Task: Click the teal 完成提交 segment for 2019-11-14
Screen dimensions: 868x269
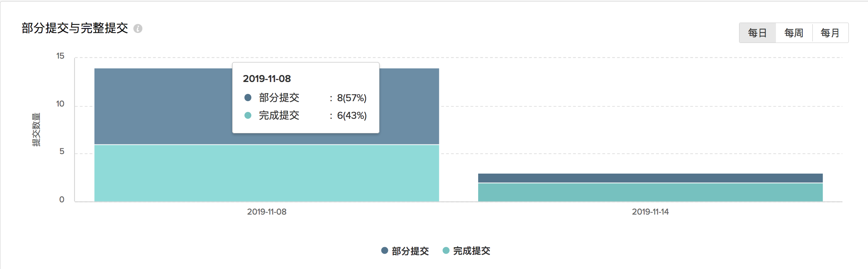Action: pyautogui.click(x=650, y=192)
